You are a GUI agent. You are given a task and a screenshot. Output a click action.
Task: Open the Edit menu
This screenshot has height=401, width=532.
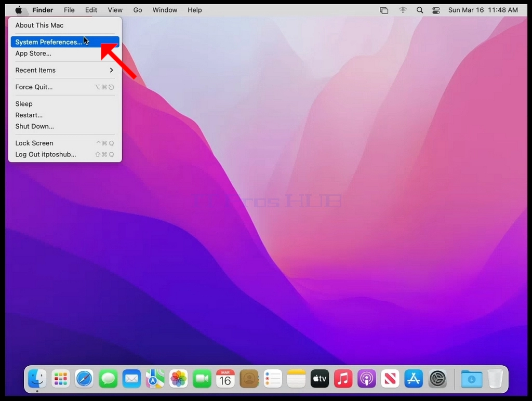(x=91, y=10)
